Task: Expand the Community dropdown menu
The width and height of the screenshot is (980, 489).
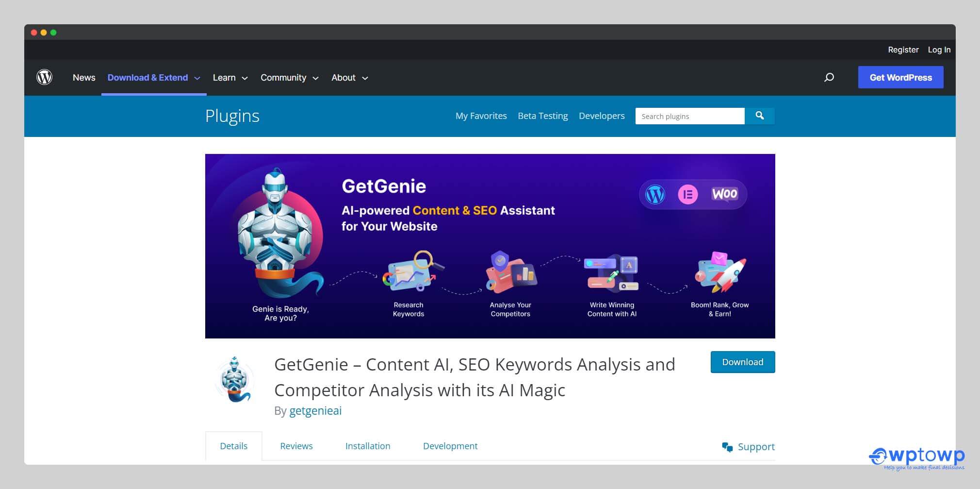Action: click(283, 77)
